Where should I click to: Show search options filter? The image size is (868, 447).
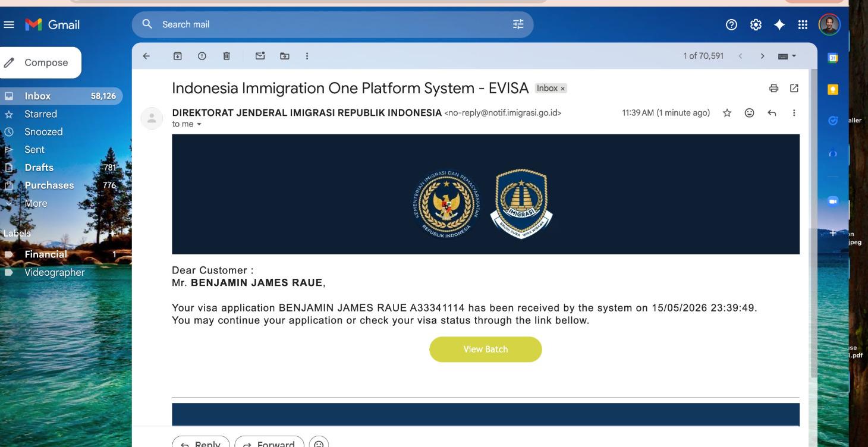coord(518,25)
